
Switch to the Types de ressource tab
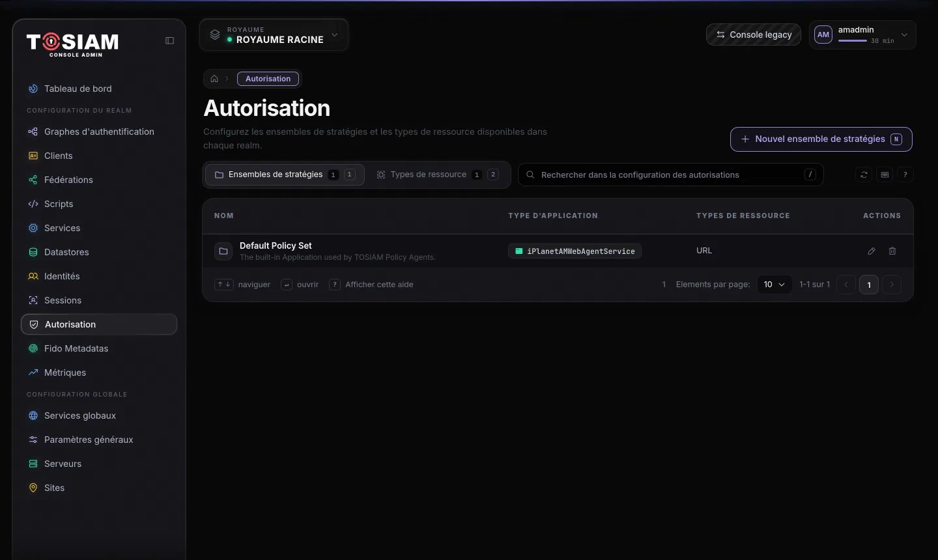438,175
